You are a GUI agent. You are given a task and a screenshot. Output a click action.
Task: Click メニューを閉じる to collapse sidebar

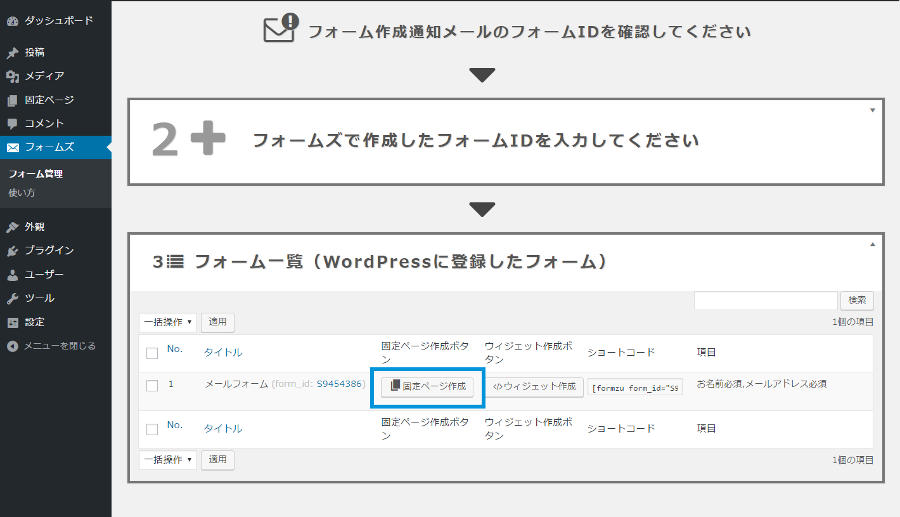click(x=60, y=346)
